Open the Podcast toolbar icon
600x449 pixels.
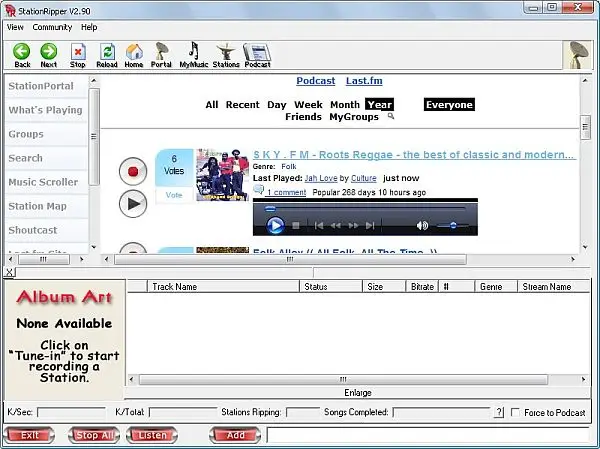pos(257,55)
